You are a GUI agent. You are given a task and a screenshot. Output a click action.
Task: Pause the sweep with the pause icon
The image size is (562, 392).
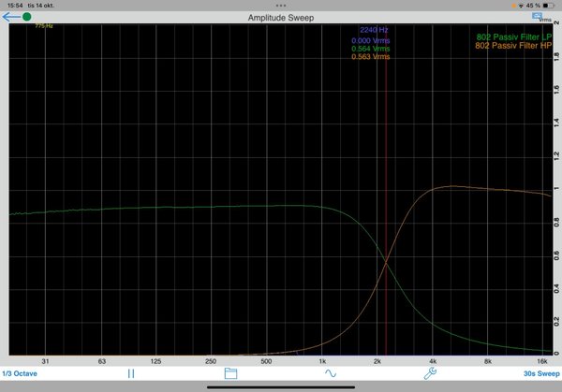coord(131,372)
